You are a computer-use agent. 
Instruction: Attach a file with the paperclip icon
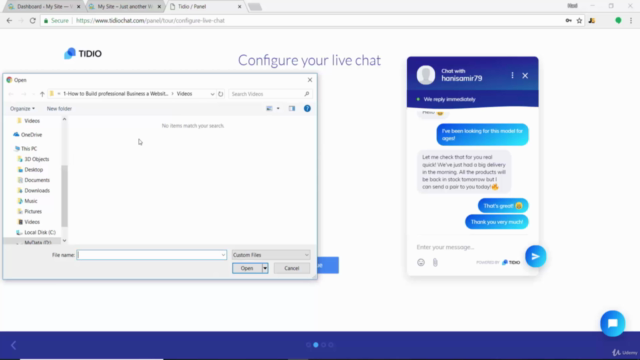[x=435, y=262]
